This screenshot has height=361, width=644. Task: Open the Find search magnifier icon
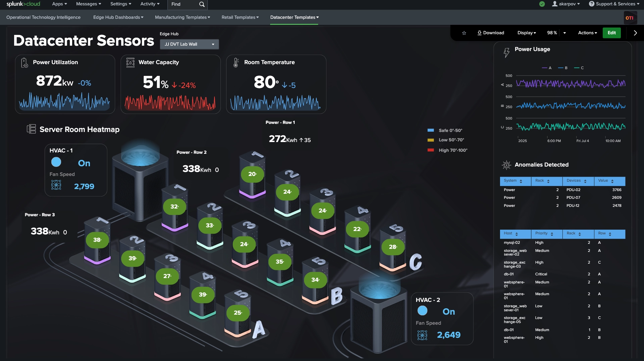pyautogui.click(x=201, y=4)
